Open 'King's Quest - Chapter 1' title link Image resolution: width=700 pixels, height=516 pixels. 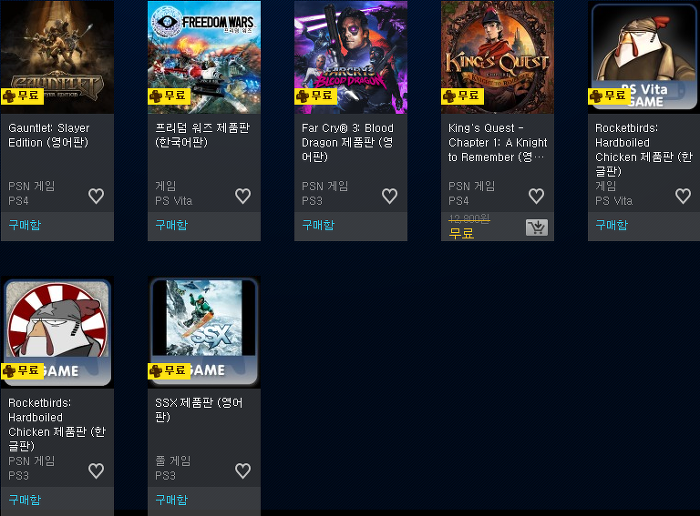[x=497, y=142]
